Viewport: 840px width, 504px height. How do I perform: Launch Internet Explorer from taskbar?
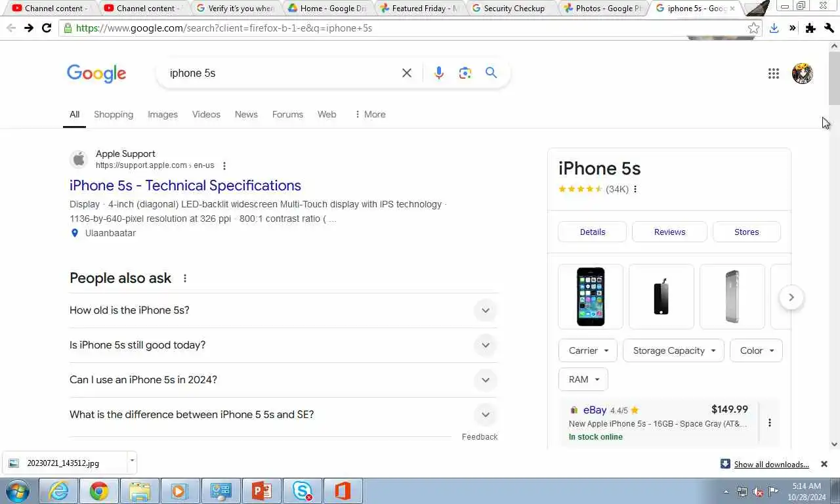59,491
